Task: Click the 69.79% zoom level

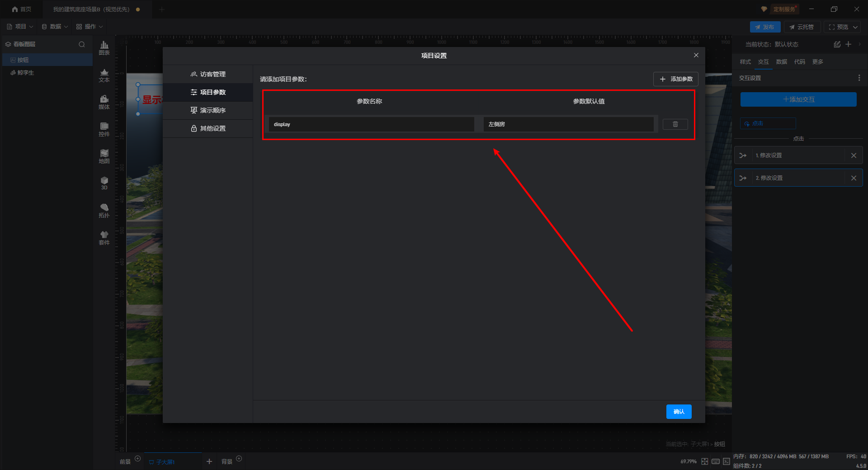Action: point(689,461)
